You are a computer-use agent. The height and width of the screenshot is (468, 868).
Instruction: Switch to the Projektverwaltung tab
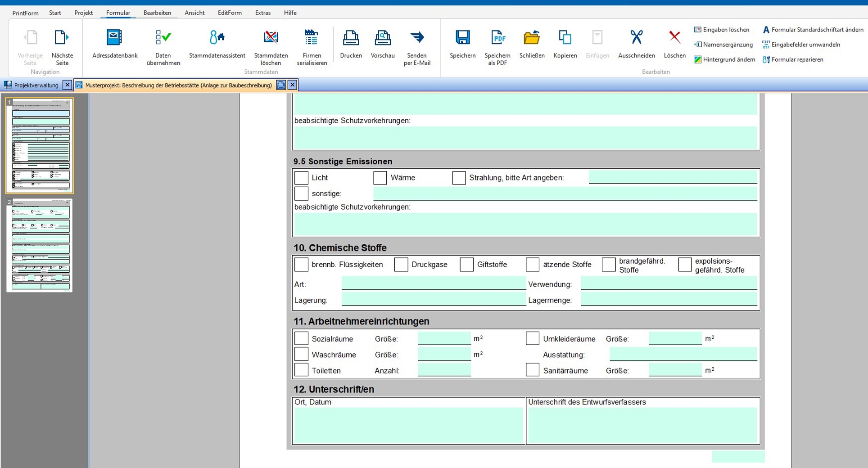tap(36, 85)
